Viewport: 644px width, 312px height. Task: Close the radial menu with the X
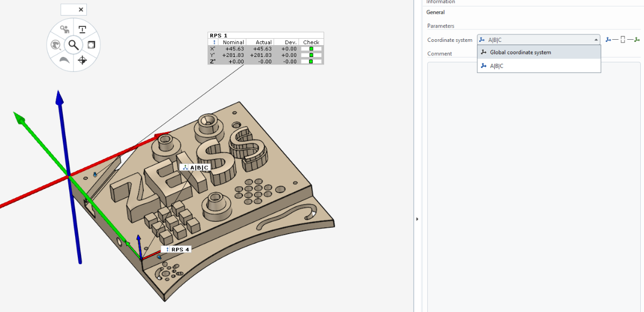[x=81, y=10]
